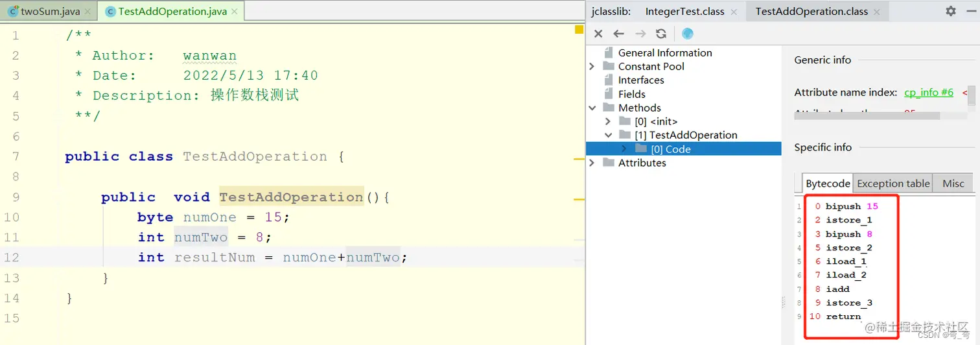980x345 pixels.
Task: Follow the cp_info #6 link
Action: (x=929, y=92)
